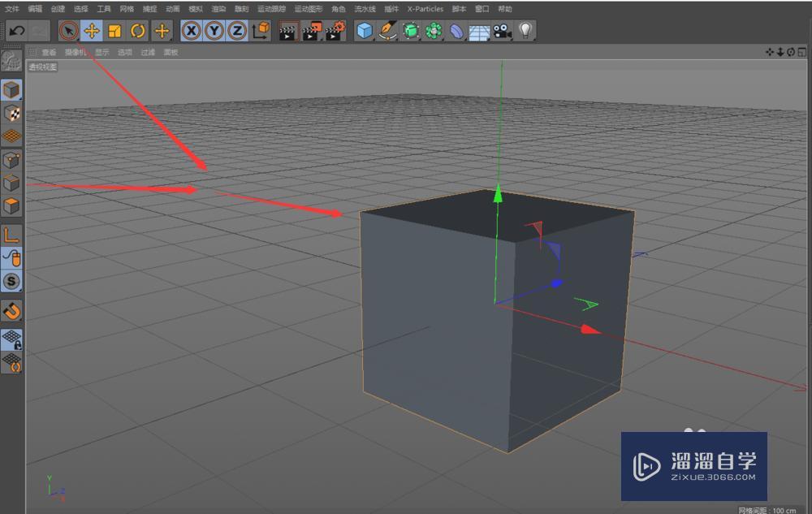Viewport: 812px width, 514px height.
Task: Enable snapping with the magnet icon
Action: tap(11, 310)
